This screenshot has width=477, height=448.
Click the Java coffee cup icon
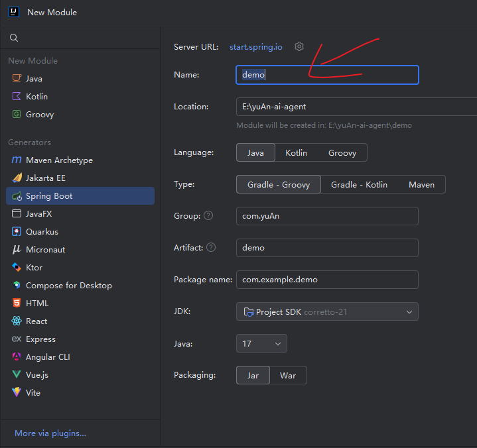(x=17, y=78)
